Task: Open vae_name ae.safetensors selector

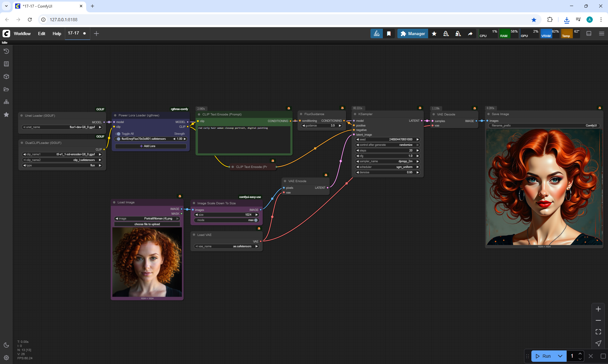Action: pyautogui.click(x=226, y=246)
